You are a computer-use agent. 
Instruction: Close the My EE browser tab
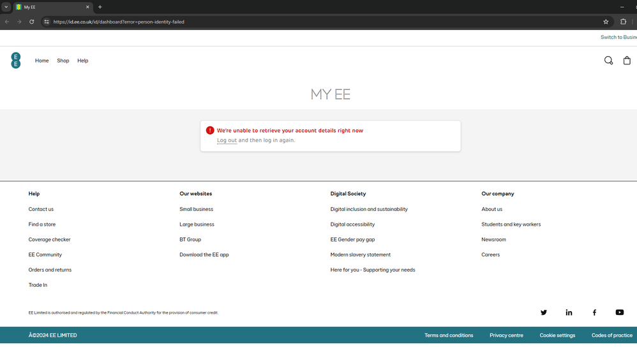click(x=87, y=7)
